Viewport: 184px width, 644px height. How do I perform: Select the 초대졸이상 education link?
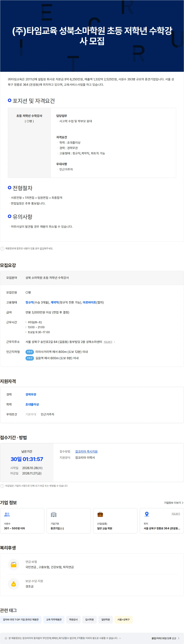pyautogui.click(x=32, y=404)
